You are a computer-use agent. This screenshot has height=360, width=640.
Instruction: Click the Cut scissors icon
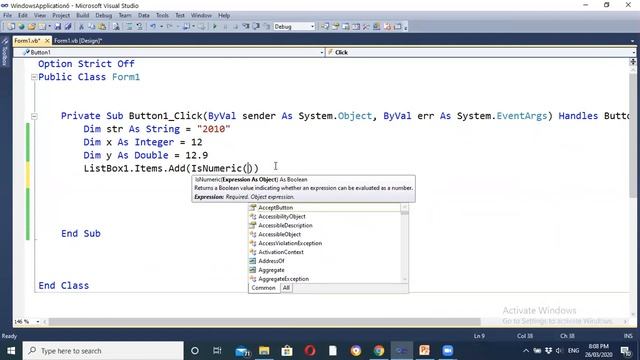[81, 27]
